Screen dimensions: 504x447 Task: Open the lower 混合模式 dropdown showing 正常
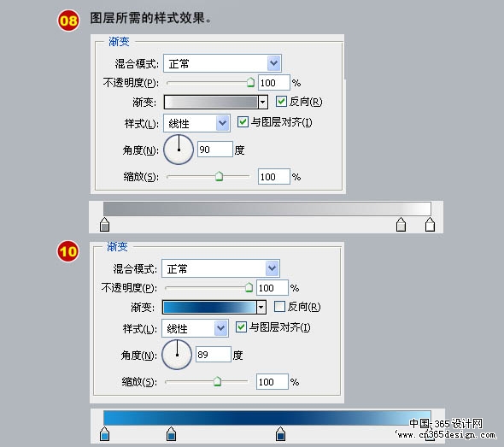pyautogui.click(x=221, y=268)
